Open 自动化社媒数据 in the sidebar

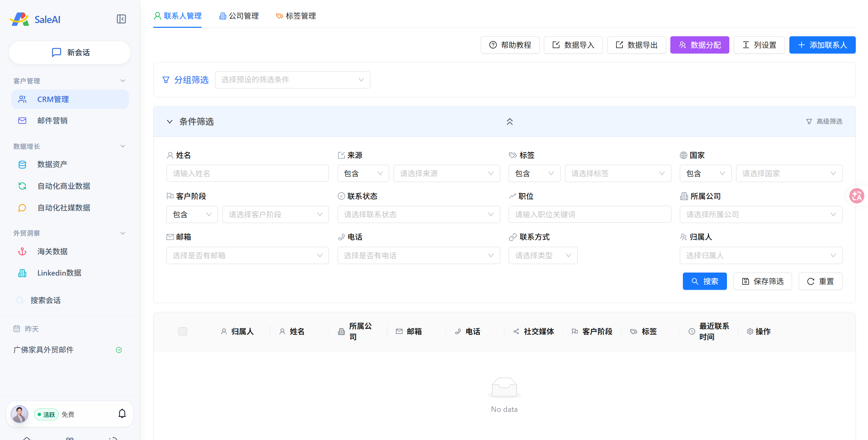click(70, 208)
